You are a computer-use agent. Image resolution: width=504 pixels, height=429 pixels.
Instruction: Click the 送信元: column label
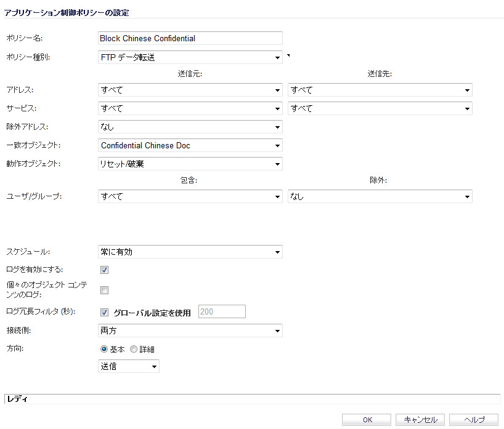click(190, 74)
